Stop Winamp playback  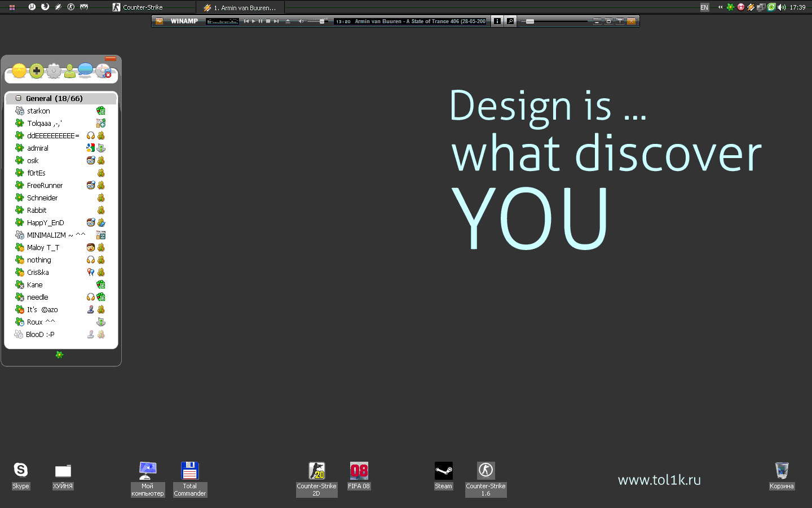click(x=268, y=21)
